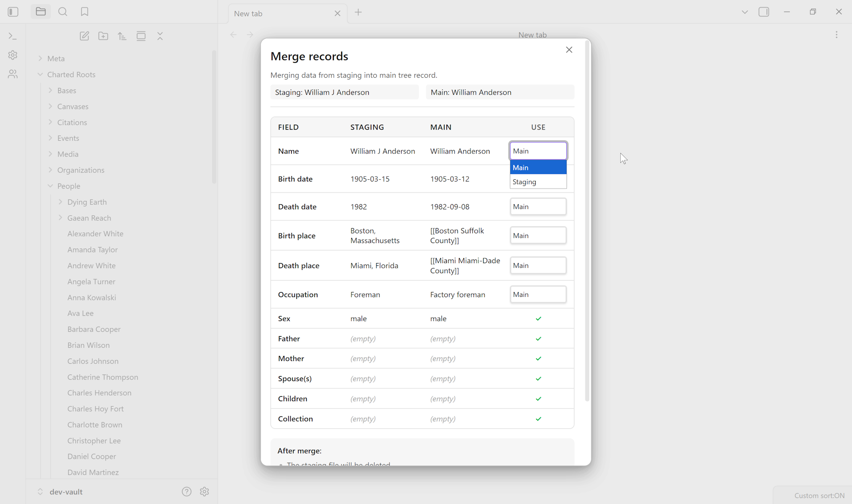Expand the Meta folder
This screenshot has width=852, height=504.
point(40,59)
